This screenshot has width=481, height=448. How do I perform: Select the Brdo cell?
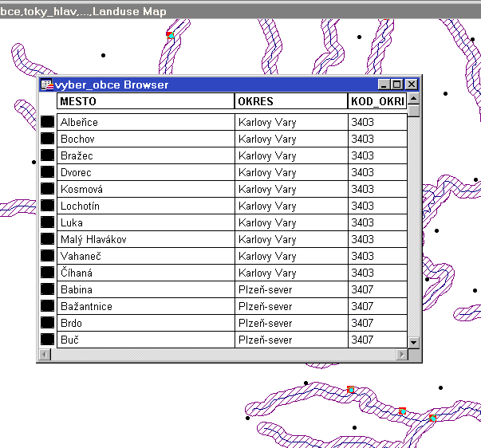click(x=146, y=323)
